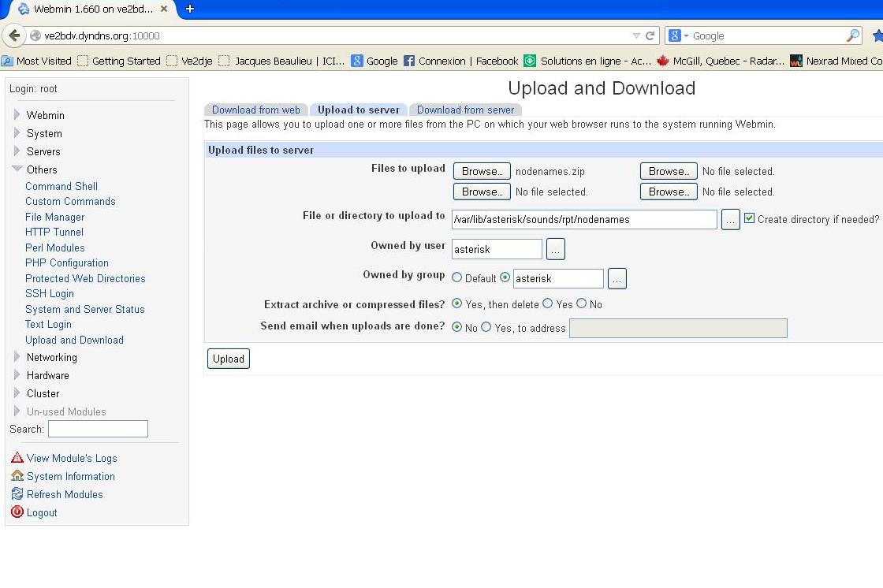Click the browser back arrow button
883x588 pixels.
(x=14, y=35)
